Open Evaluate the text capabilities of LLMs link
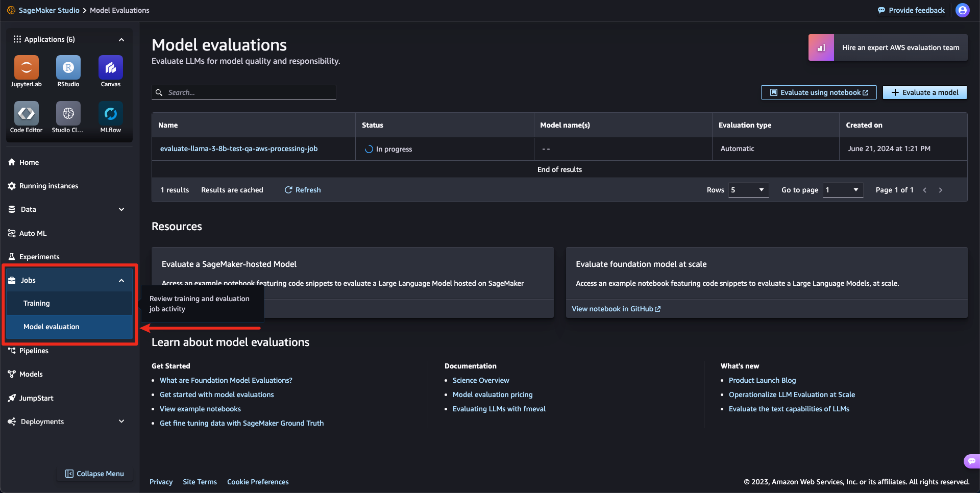This screenshot has width=980, height=493. [x=789, y=409]
